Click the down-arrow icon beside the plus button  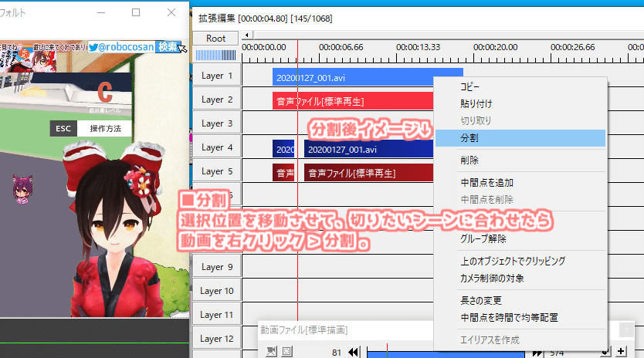tap(605, 352)
